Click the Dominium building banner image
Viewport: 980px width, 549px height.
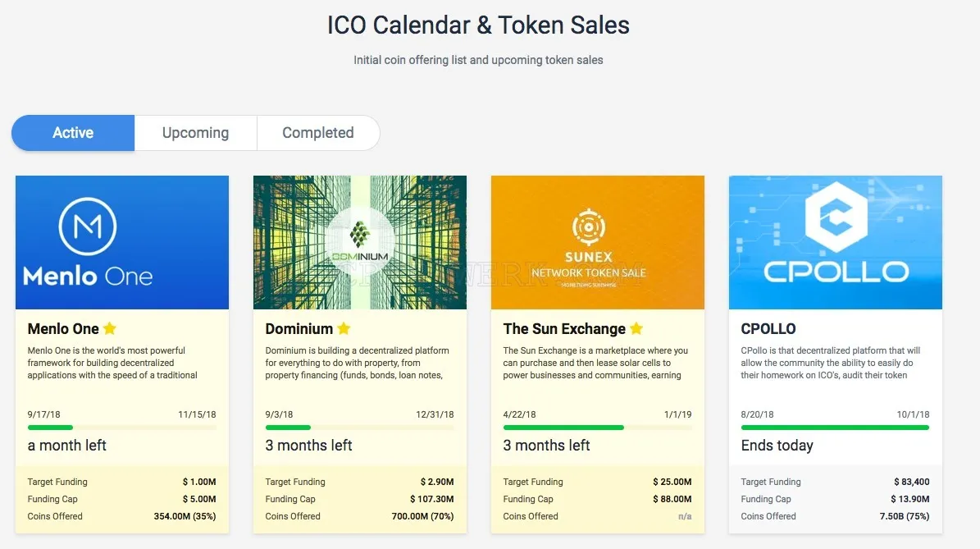[359, 243]
